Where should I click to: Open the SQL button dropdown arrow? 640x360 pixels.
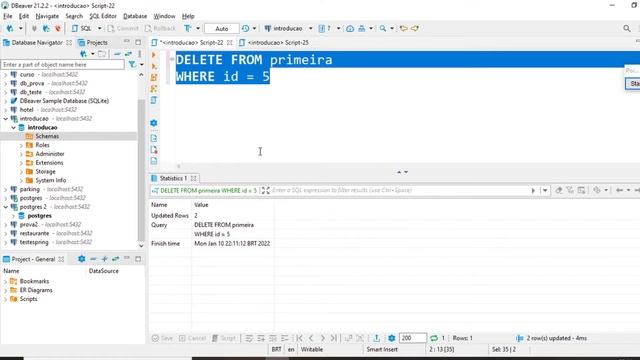pos(99,29)
